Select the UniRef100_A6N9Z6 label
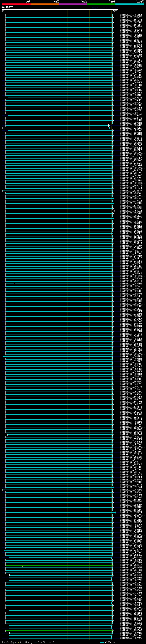This screenshot has width=146, height=644. click(x=131, y=210)
